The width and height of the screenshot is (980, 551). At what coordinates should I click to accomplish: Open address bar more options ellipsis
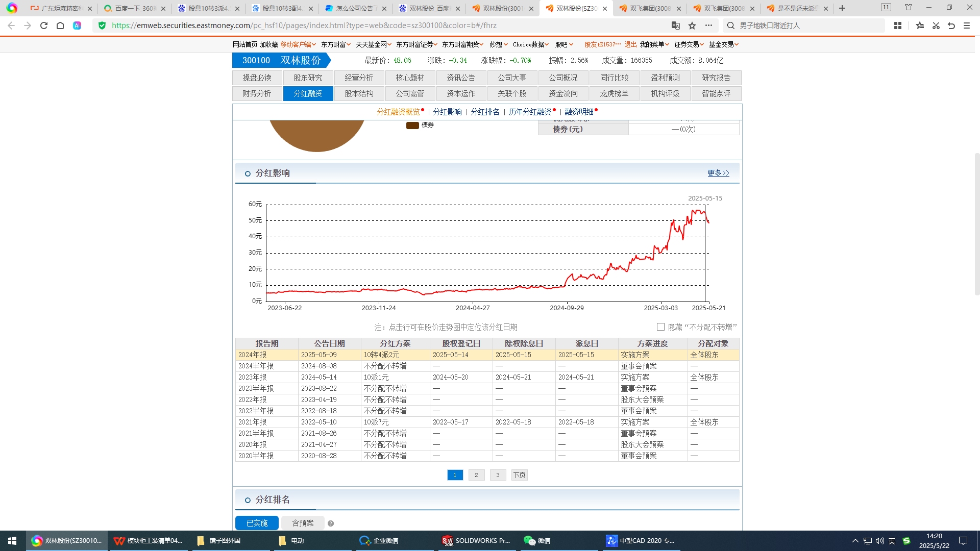[708, 26]
